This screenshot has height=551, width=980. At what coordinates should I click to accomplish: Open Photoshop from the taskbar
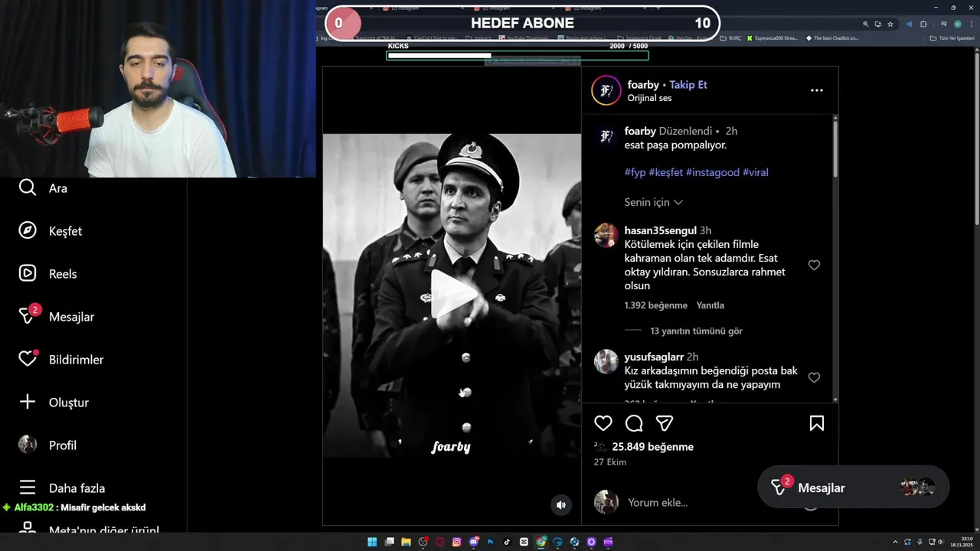[x=491, y=542]
